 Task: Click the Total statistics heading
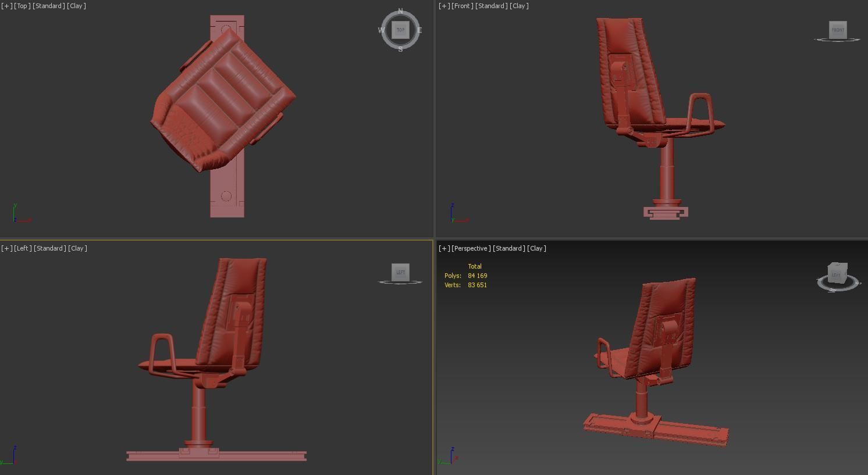tap(475, 266)
